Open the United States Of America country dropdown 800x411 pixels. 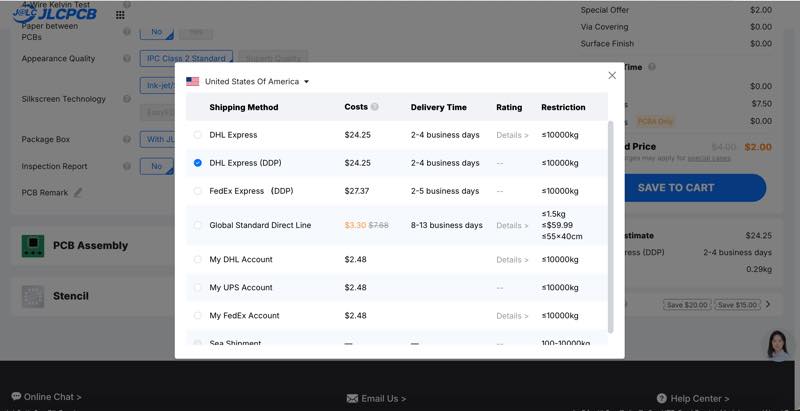coord(252,82)
